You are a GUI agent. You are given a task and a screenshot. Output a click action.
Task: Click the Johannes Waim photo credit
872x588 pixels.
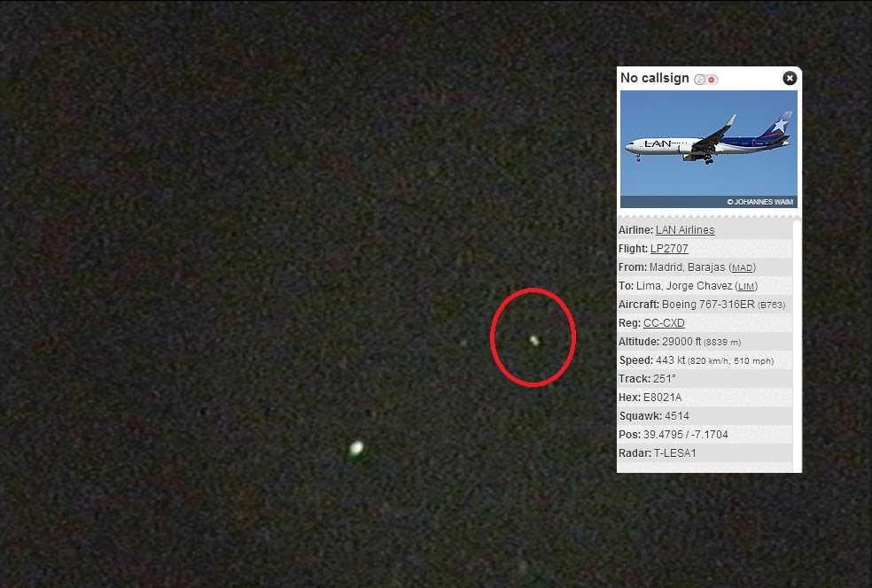pos(759,202)
